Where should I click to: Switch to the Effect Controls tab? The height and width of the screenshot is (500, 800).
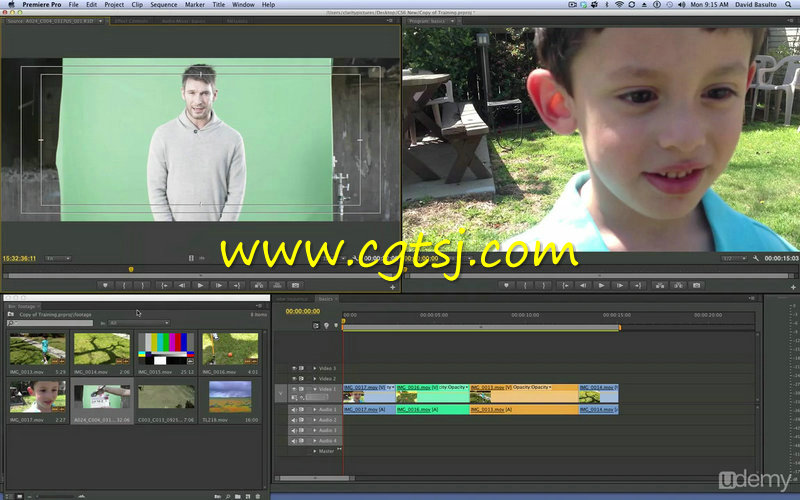131,21
